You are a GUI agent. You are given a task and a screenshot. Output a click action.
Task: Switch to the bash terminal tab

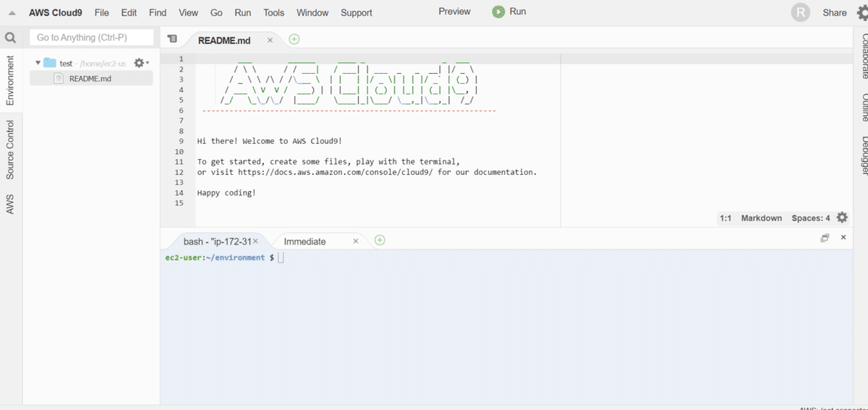click(x=216, y=241)
